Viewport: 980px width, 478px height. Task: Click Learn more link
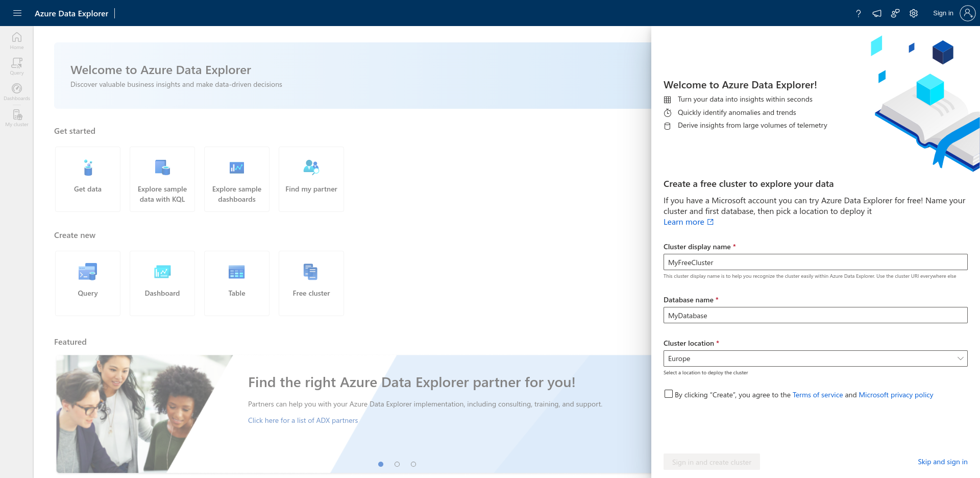(x=683, y=222)
